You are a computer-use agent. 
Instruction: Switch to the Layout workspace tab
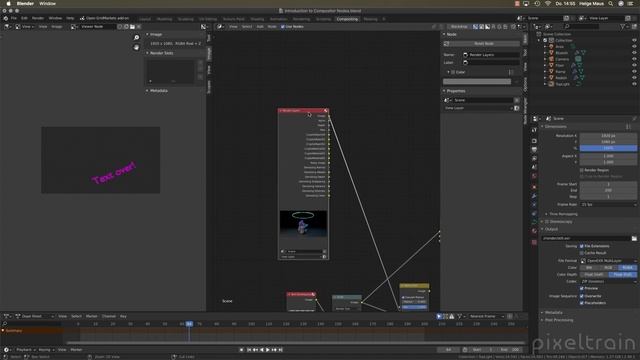[145, 19]
